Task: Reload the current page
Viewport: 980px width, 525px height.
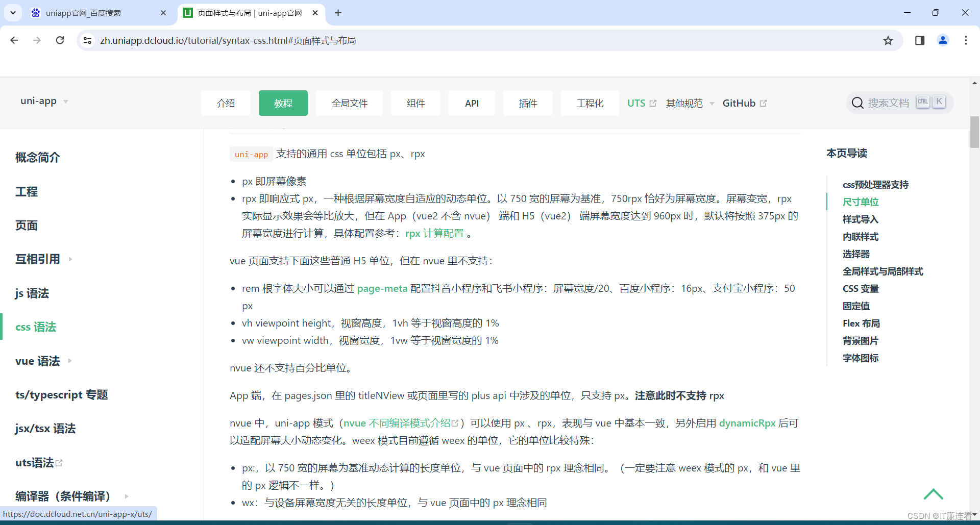Action: (60, 40)
